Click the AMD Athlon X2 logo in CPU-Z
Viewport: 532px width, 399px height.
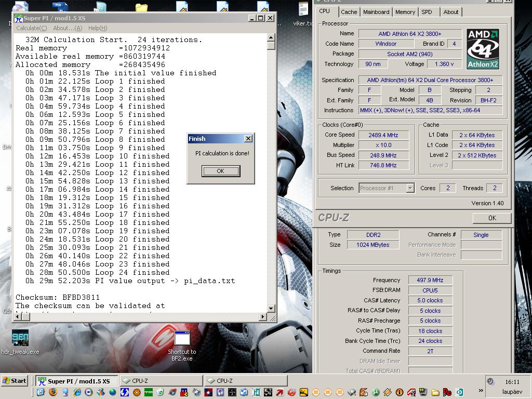coord(483,49)
